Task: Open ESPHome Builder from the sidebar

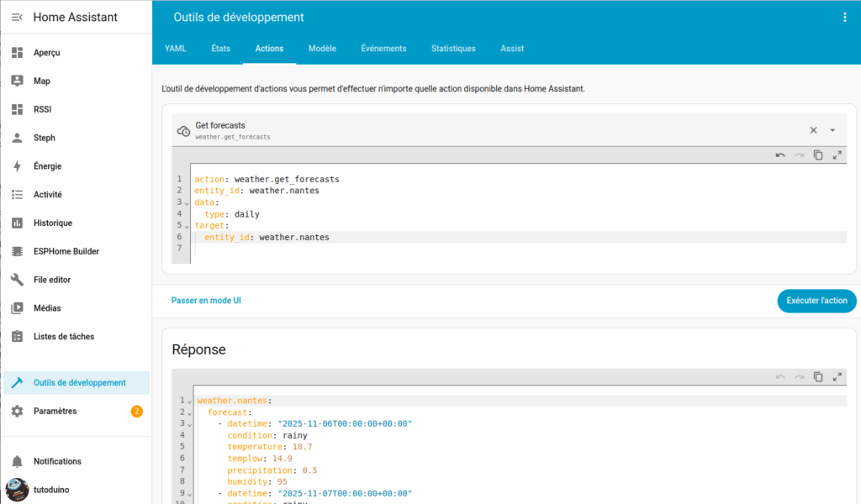Action: (66, 251)
